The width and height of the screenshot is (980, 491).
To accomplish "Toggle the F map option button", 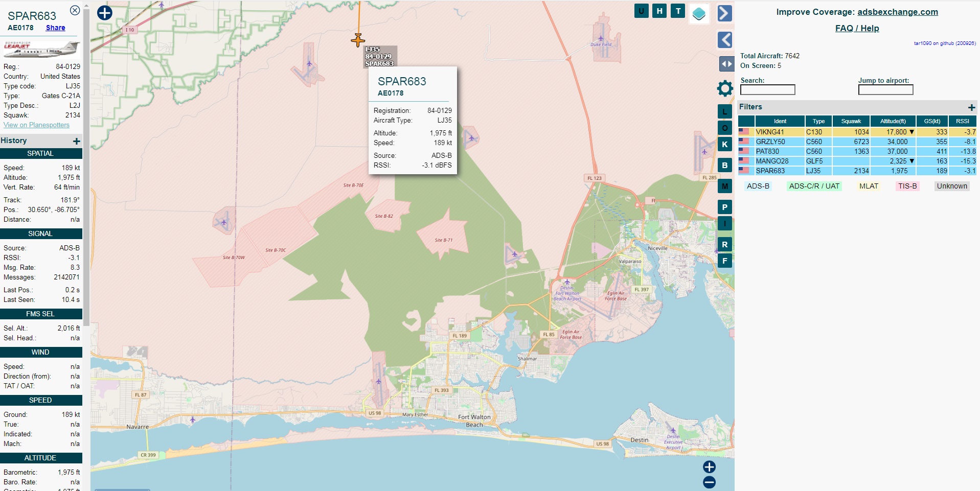I will (725, 261).
